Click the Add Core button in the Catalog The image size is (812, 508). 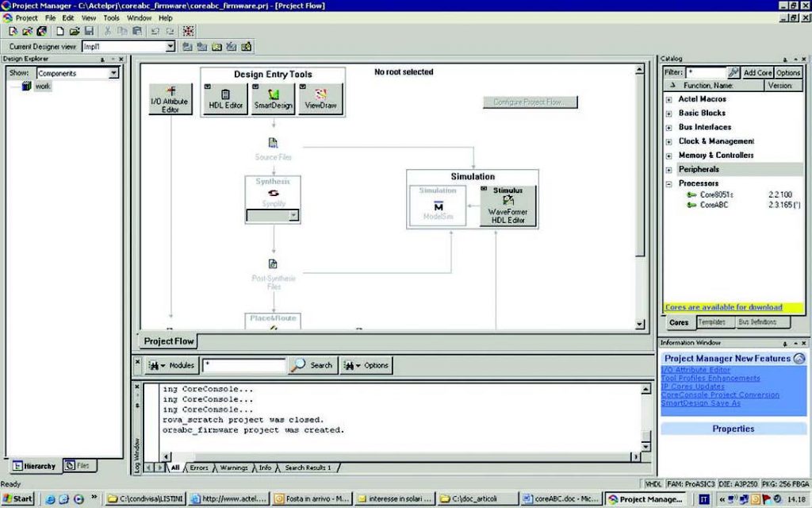[x=756, y=71]
